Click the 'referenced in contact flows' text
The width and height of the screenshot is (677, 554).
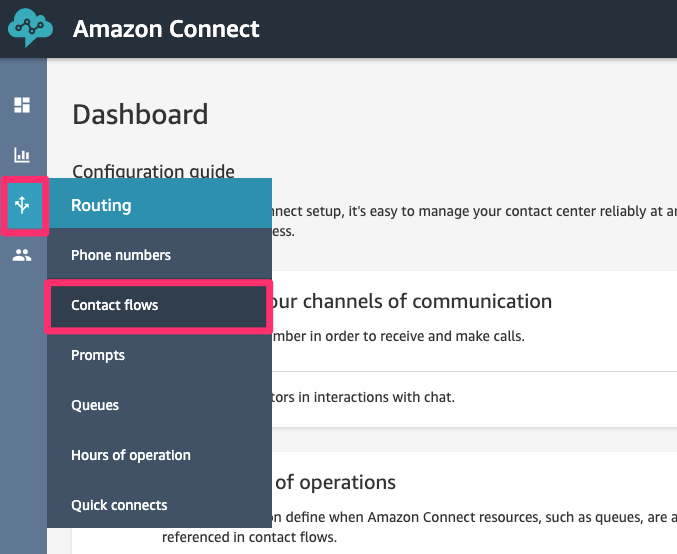point(249,537)
